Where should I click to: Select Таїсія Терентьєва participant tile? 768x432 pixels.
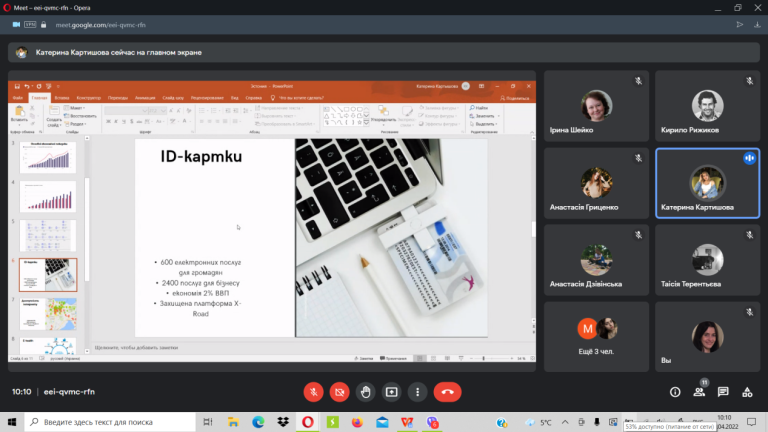pyautogui.click(x=707, y=260)
